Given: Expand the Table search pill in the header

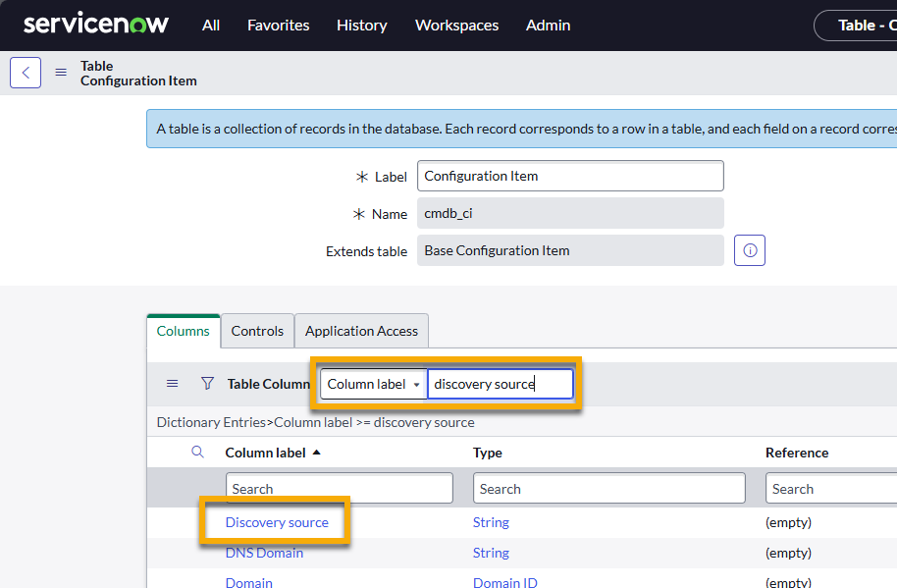Looking at the screenshot, I should pyautogui.click(x=864, y=25).
